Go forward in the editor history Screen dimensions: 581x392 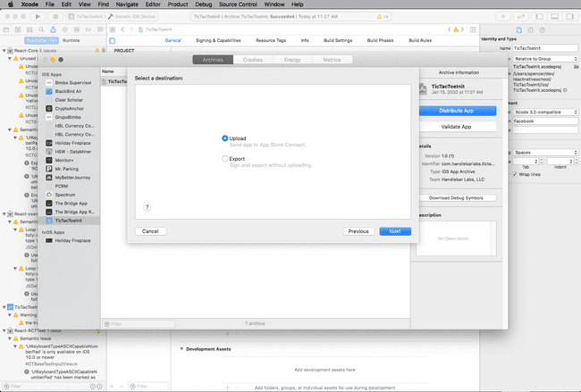131,29
